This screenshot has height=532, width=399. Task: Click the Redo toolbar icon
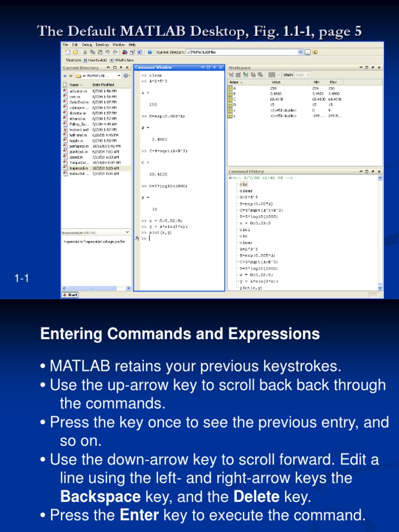(x=115, y=52)
